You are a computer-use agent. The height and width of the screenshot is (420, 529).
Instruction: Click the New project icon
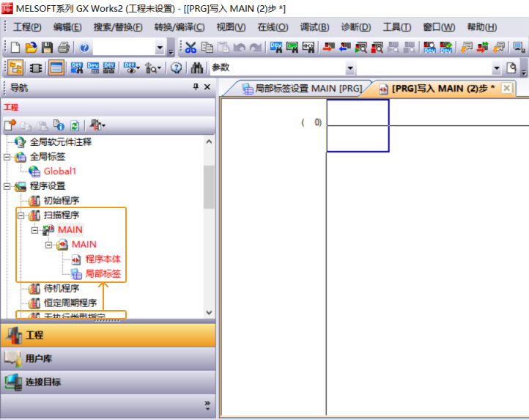[x=15, y=48]
